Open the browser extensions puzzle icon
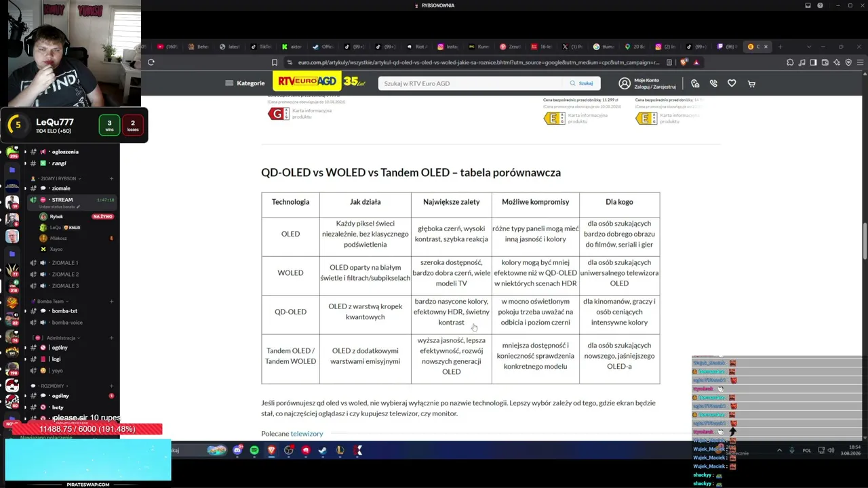This screenshot has height=488, width=868. (x=790, y=62)
